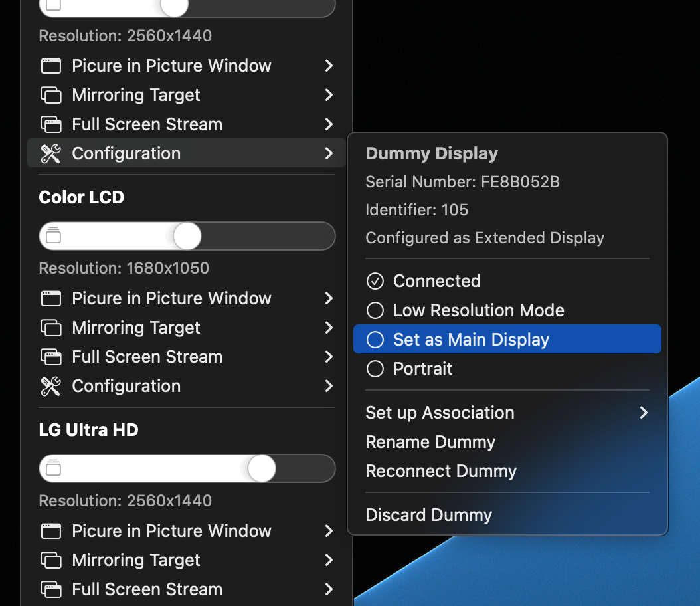Screen dimensions: 700x606
Task: Click the Full Screen Stream icon under LG Ultra HD
Action: point(51,589)
